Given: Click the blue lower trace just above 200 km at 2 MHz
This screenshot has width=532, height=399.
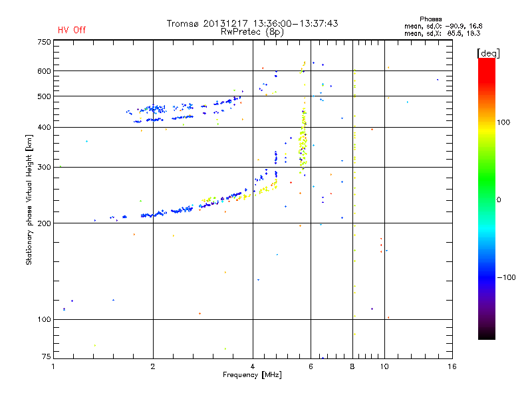Looking at the screenshot, I should [153, 215].
